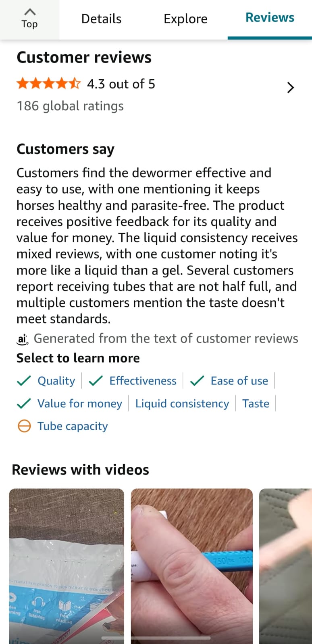The image size is (312, 644).
Task: Tap the Quality green checkmark icon
Action: tap(24, 381)
